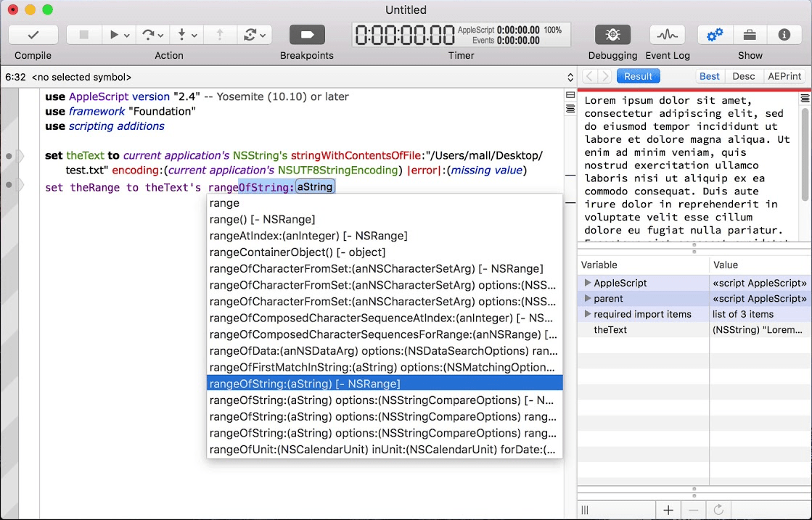Image resolution: width=812 pixels, height=520 pixels.
Task: Select the Result button
Action: point(638,76)
